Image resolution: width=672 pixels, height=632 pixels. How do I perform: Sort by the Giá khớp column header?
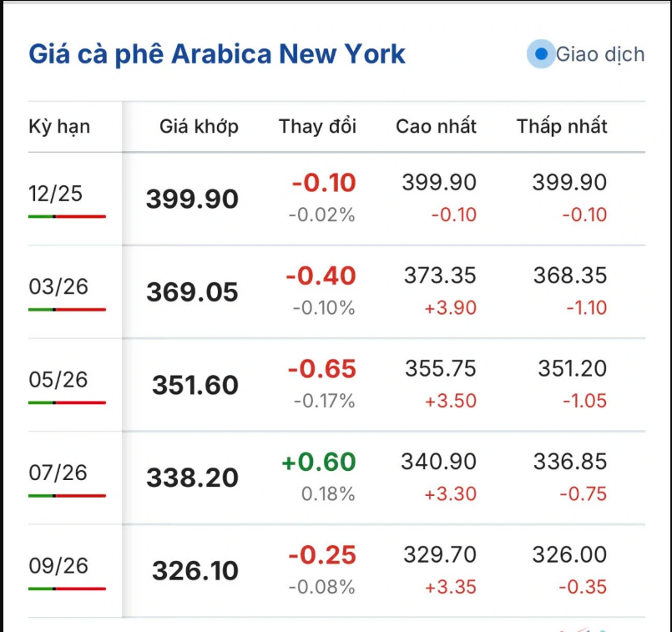click(199, 127)
